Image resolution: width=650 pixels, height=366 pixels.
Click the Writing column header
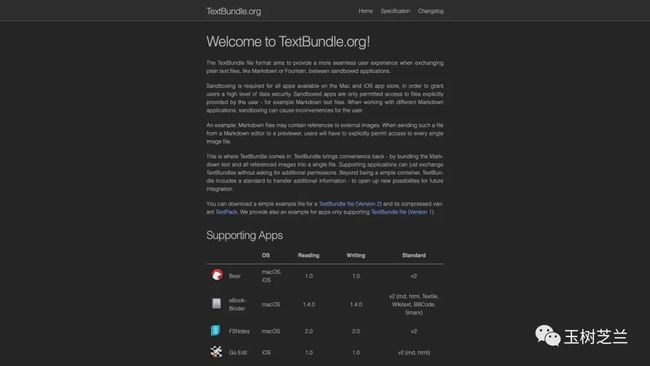pos(356,255)
